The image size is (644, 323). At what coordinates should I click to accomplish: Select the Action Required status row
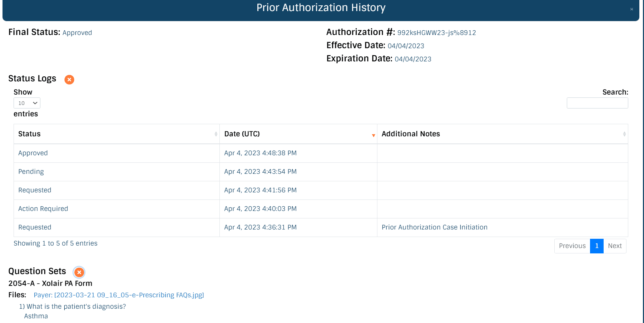coord(43,209)
